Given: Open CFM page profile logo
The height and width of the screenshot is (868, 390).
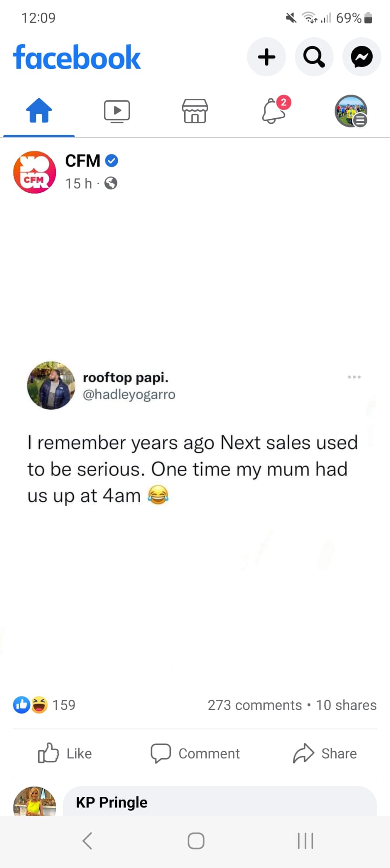Looking at the screenshot, I should click(35, 172).
